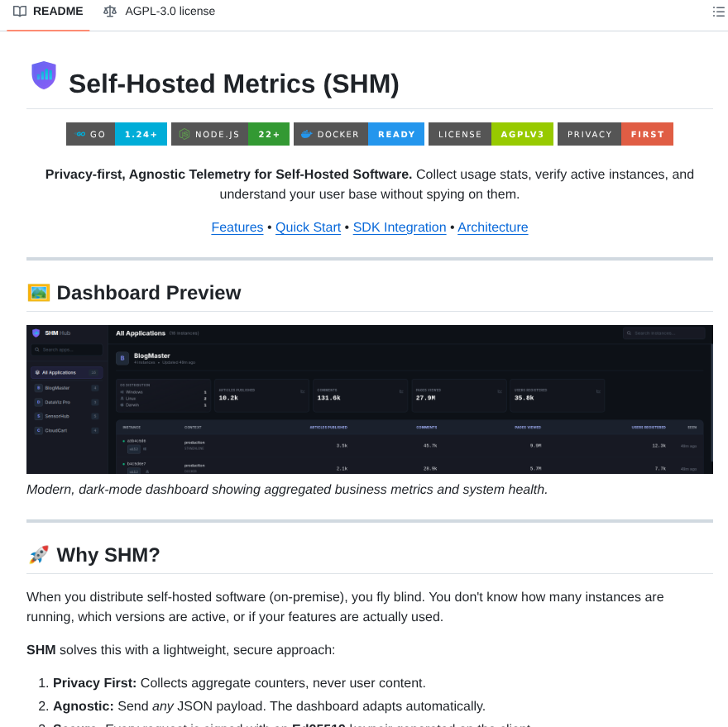
Task: Switch to the README tab
Action: 47,12
